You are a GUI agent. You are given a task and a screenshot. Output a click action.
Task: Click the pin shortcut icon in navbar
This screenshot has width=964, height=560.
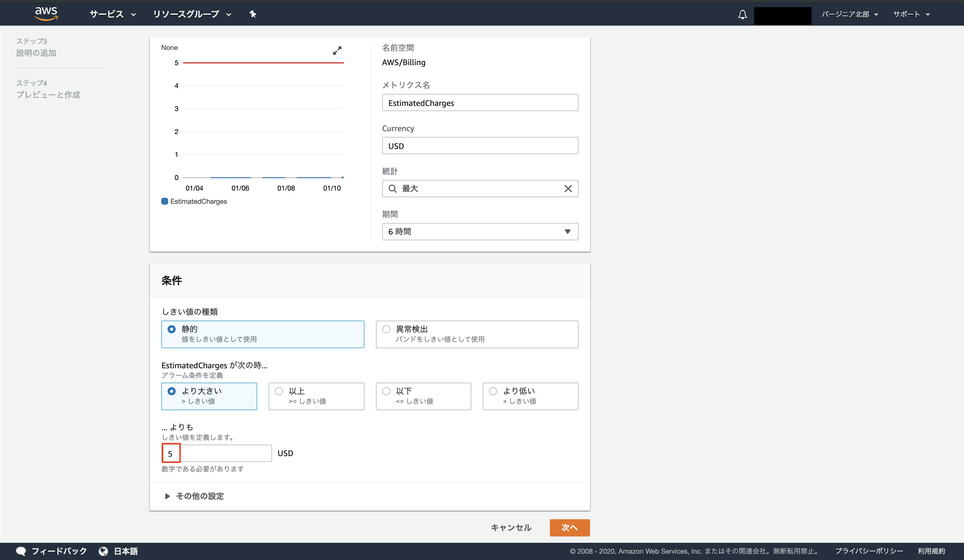click(253, 14)
